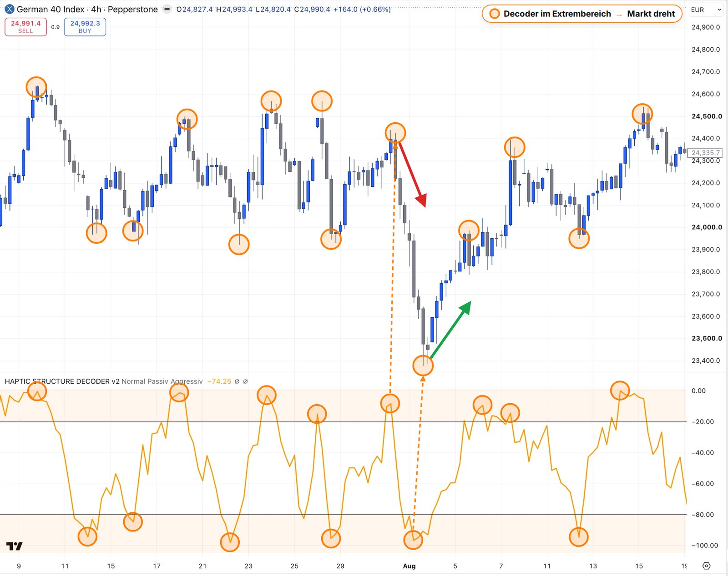Click the 24,335.7 current price label
The image size is (728, 576).
[x=705, y=153]
